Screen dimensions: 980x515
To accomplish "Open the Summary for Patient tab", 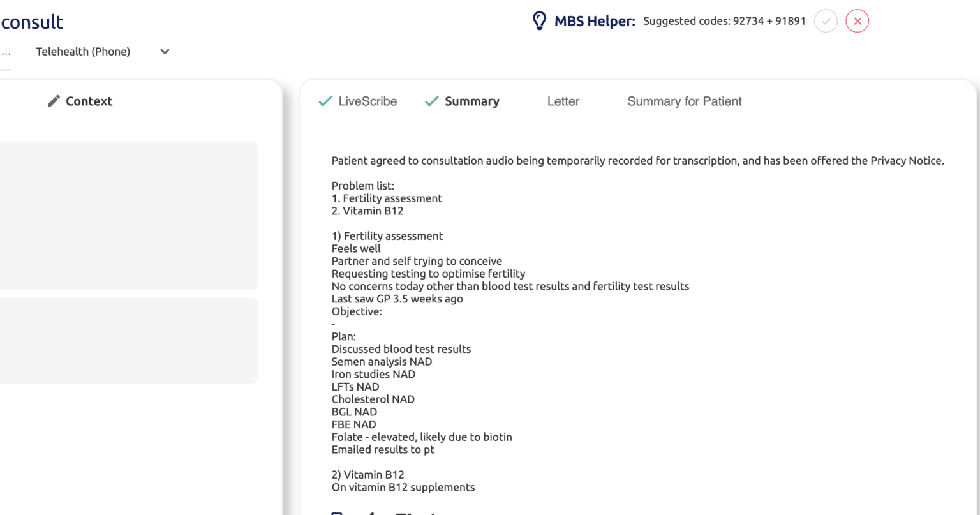I will click(684, 101).
